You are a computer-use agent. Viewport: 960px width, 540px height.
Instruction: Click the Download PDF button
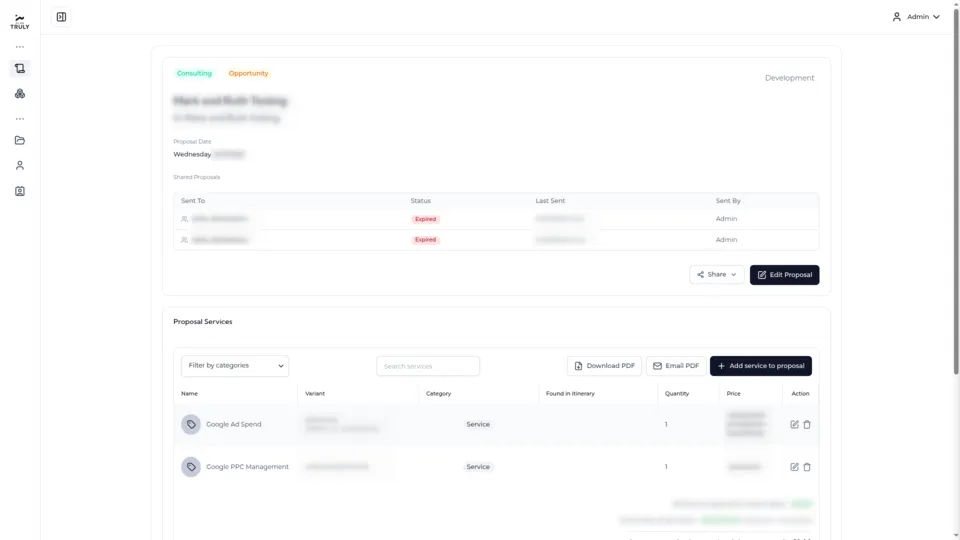[604, 366]
